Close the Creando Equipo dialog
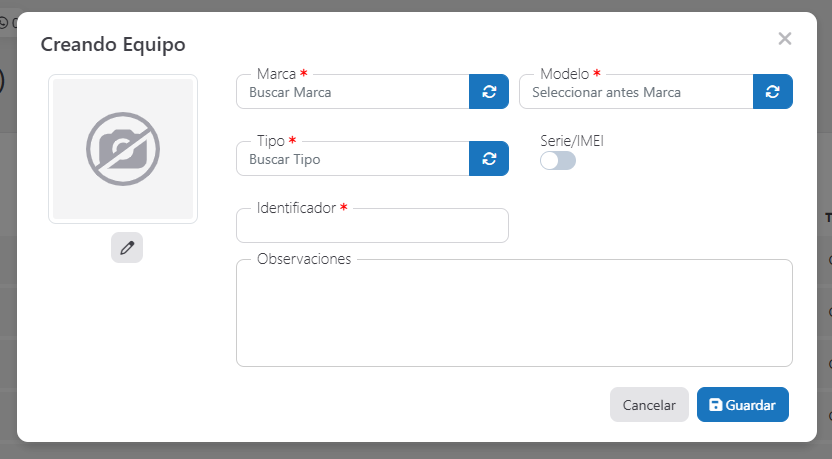 [785, 39]
